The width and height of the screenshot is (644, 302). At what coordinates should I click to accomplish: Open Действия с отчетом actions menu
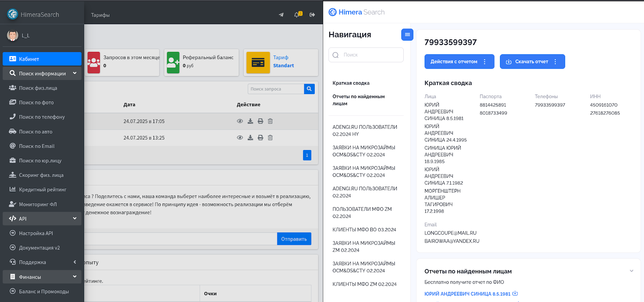point(459,62)
